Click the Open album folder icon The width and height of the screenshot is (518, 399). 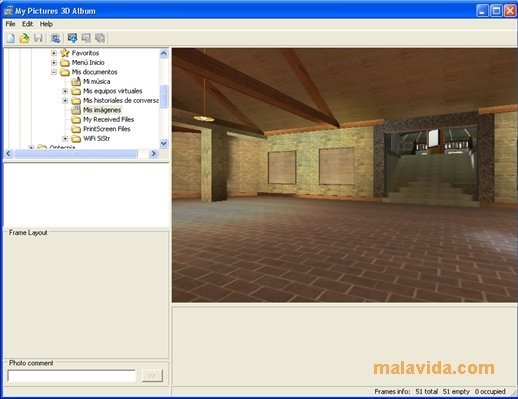pos(24,38)
